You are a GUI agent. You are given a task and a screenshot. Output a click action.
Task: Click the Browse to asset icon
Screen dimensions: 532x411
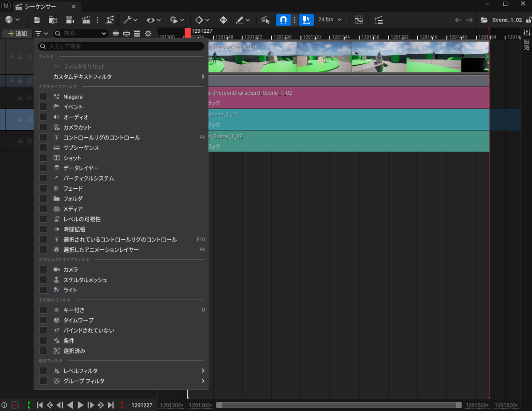pos(53,20)
